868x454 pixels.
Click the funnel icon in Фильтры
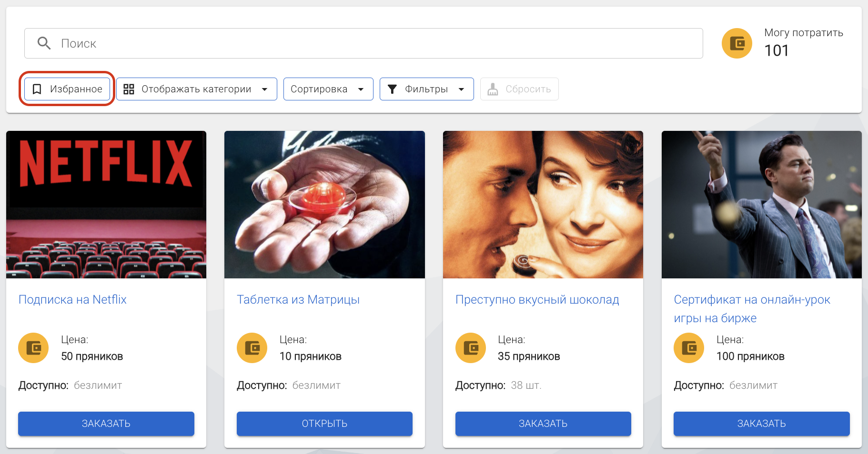pos(392,89)
